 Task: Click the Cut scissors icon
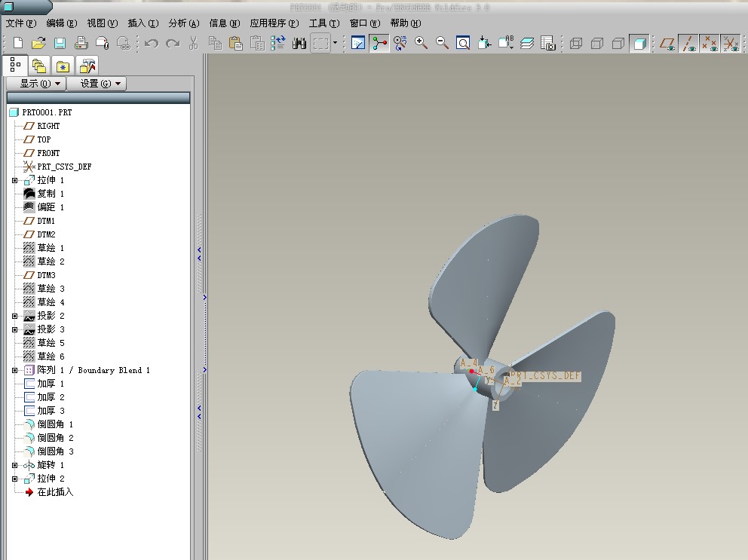point(193,43)
